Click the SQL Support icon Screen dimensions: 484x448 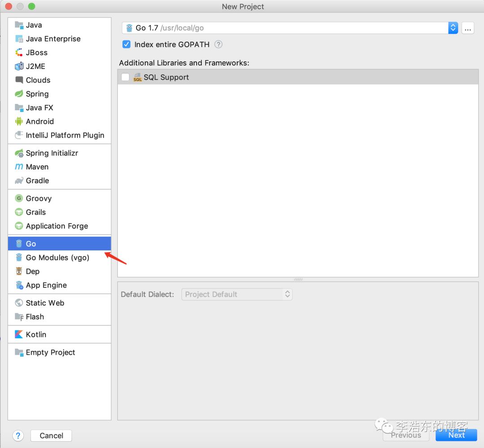[138, 77]
